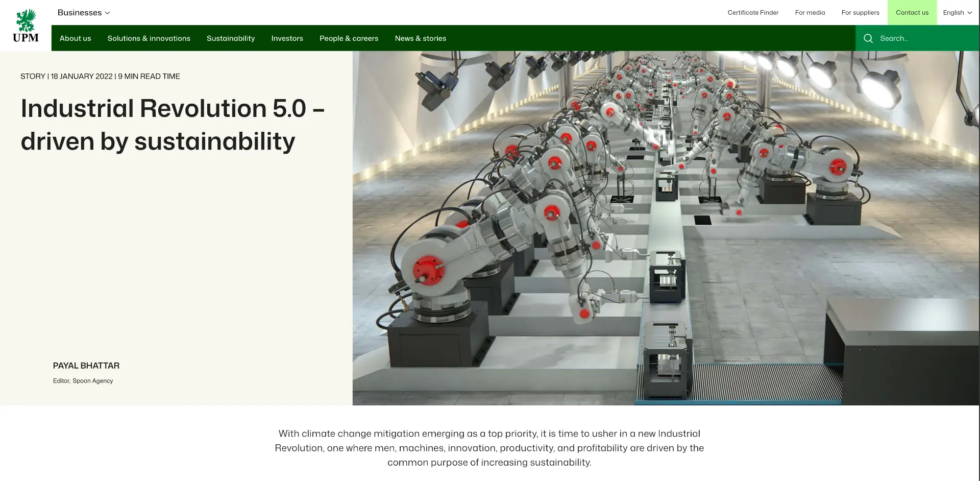The width and height of the screenshot is (980, 481).
Task: Visit the For suppliers page
Action: click(860, 13)
